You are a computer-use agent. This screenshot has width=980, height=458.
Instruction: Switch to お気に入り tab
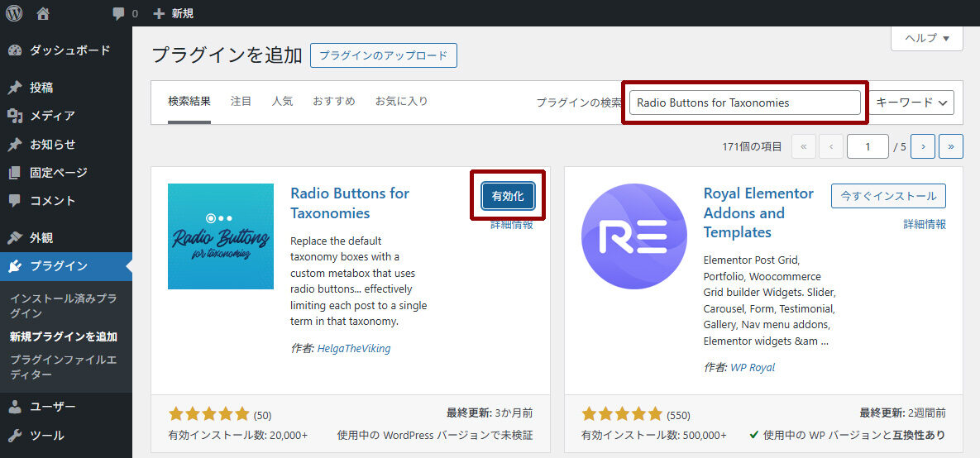[401, 101]
